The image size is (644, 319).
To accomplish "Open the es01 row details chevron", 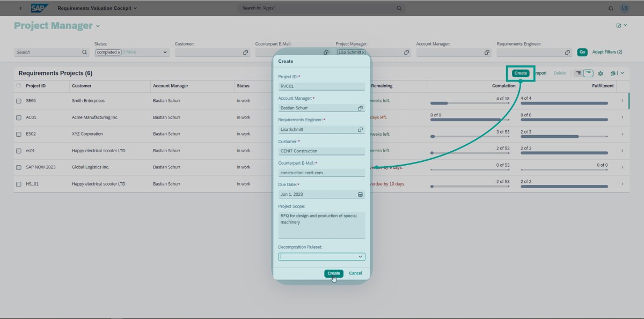I will (622, 151).
